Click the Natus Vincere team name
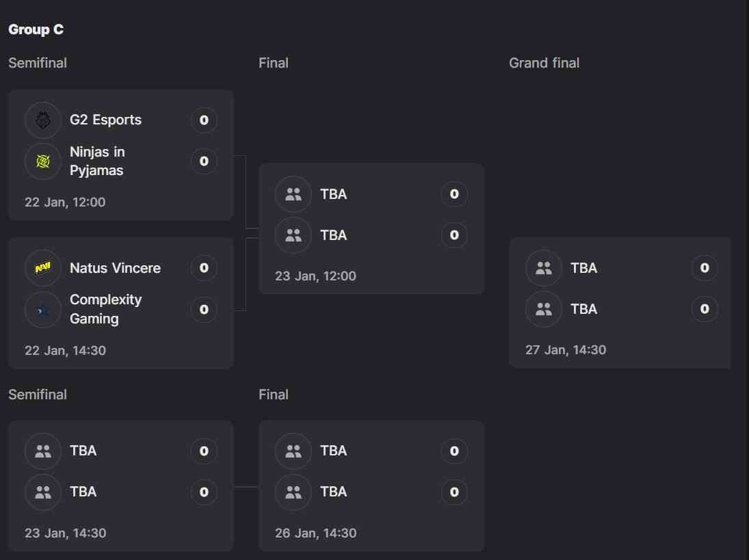This screenshot has height=560, width=749. coord(115,268)
